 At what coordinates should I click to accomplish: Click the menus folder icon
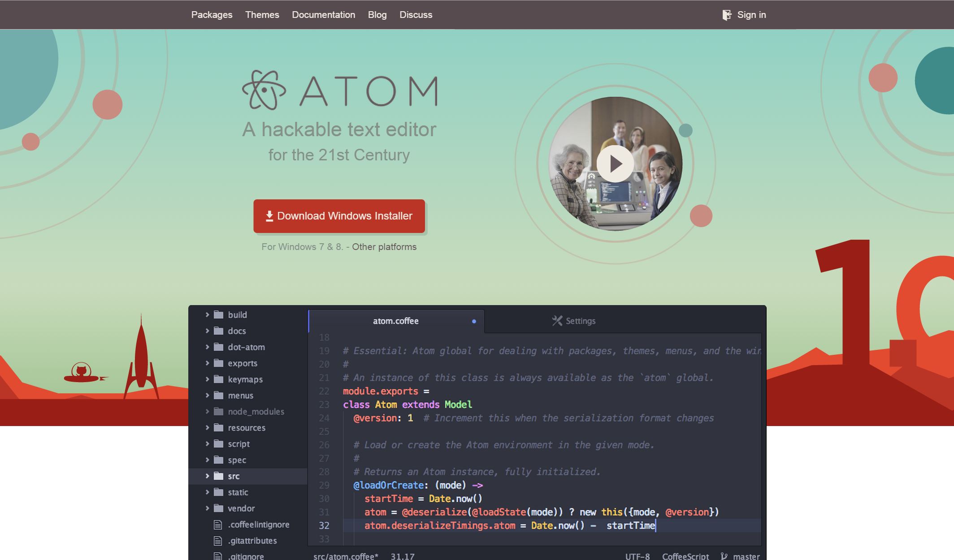[x=218, y=395]
